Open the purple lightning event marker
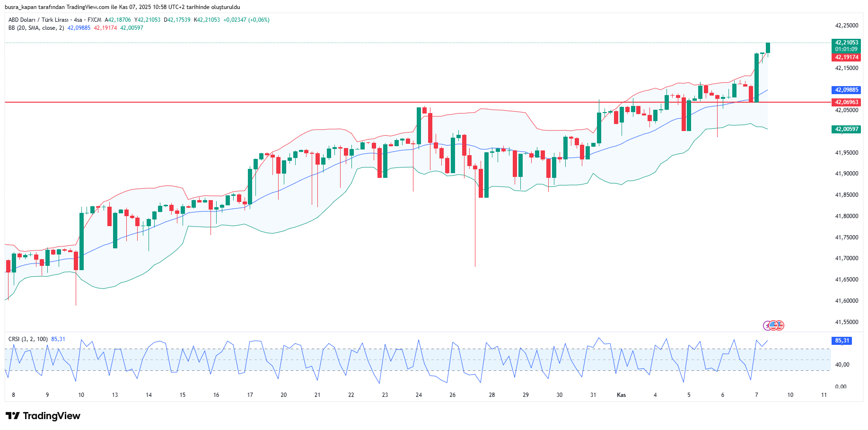This screenshot has height=430, width=868. pos(767,325)
